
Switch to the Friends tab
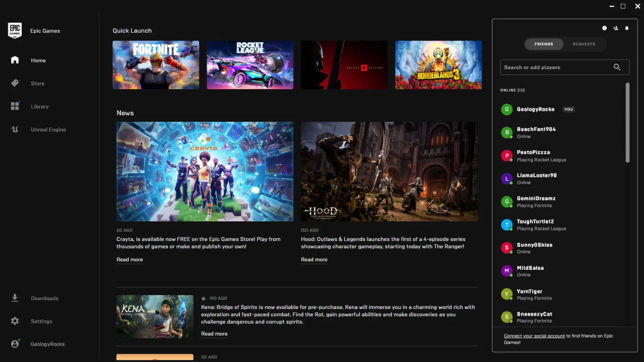(544, 44)
